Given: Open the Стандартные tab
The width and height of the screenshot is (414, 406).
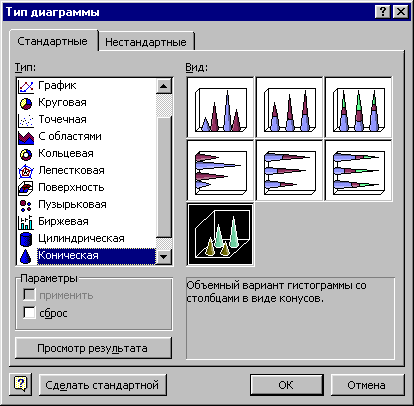Looking at the screenshot, I should tap(53, 41).
